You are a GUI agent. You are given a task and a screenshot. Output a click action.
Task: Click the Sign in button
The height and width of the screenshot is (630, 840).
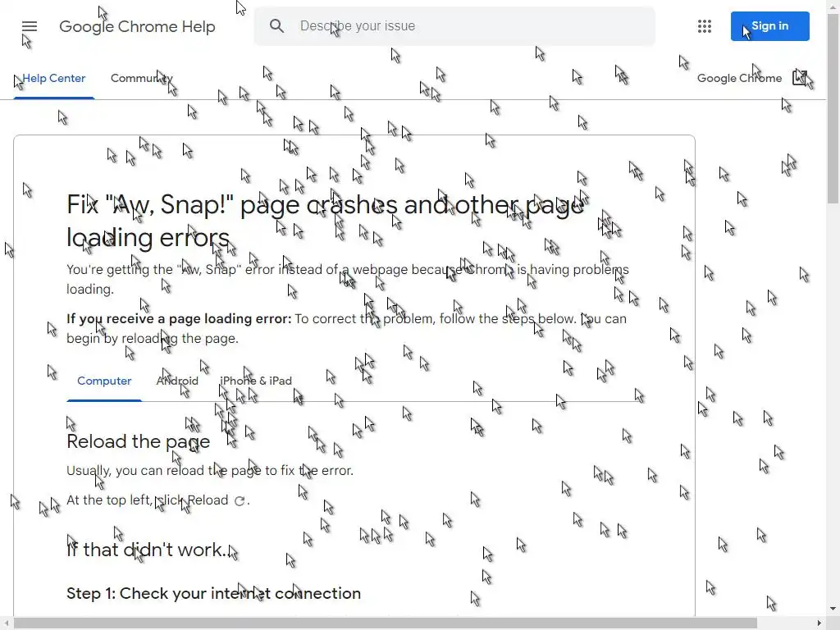[x=769, y=26]
